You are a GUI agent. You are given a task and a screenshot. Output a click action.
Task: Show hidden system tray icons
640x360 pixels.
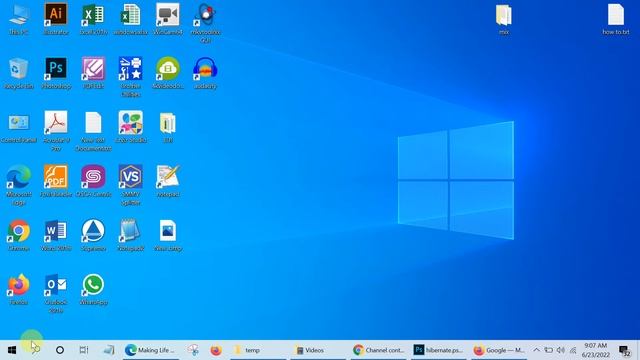[536, 350]
